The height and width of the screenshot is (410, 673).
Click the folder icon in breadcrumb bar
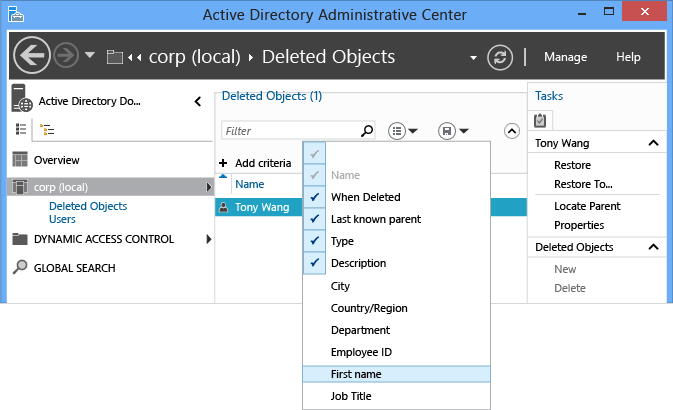tap(115, 57)
